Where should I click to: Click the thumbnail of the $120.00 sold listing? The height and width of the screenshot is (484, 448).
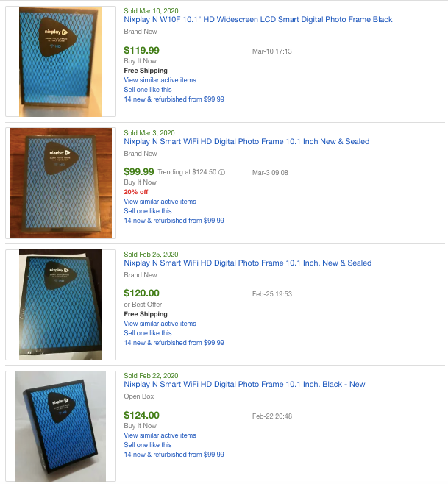[x=60, y=305]
